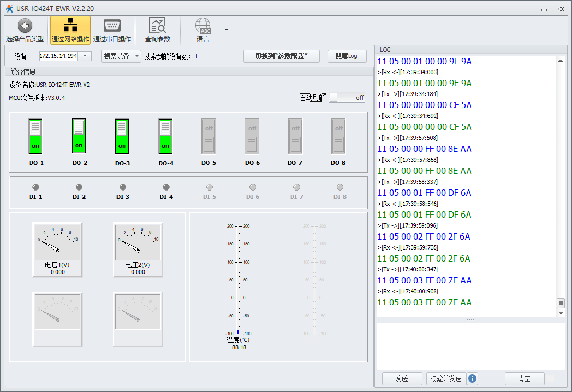
Task: Click the log scrollbar thumb
Action: (561, 303)
